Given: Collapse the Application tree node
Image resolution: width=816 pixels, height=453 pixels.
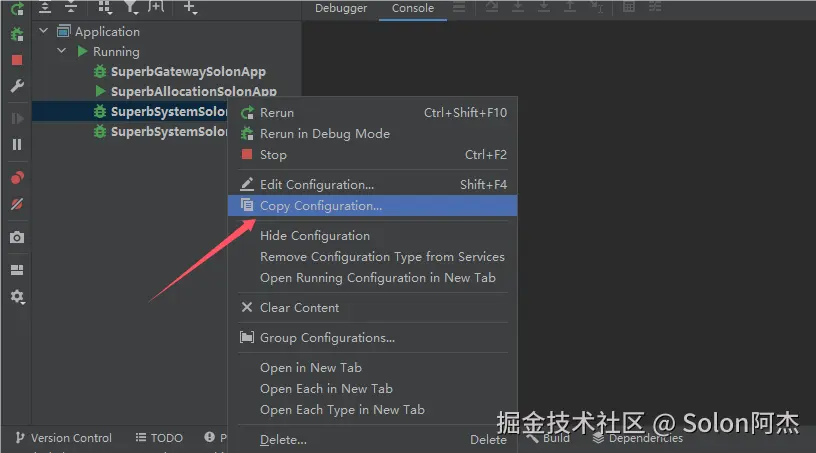Looking at the screenshot, I should click(44, 31).
